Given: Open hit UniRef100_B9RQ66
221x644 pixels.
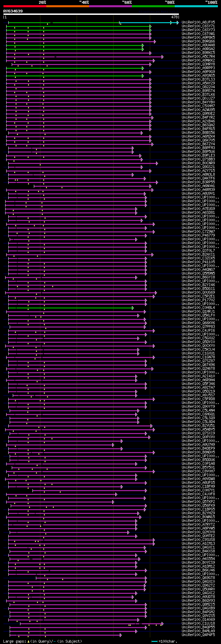Looking at the screenshot, I should (x=198, y=41).
